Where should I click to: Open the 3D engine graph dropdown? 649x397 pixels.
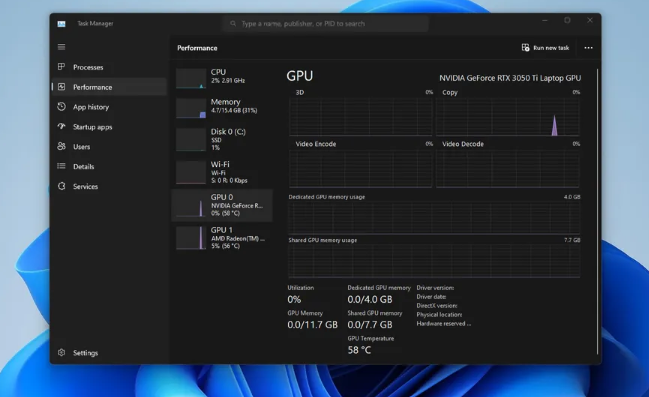(x=300, y=92)
